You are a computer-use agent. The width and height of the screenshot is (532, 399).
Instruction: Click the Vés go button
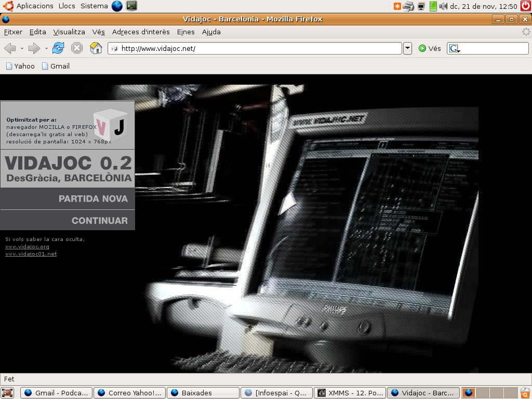(x=429, y=48)
